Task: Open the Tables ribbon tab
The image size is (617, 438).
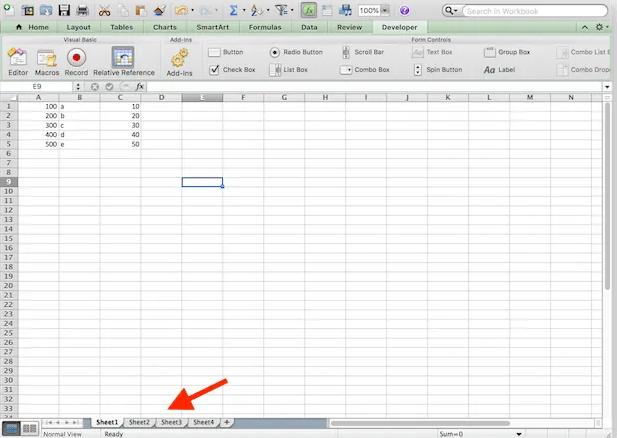Action: click(122, 27)
